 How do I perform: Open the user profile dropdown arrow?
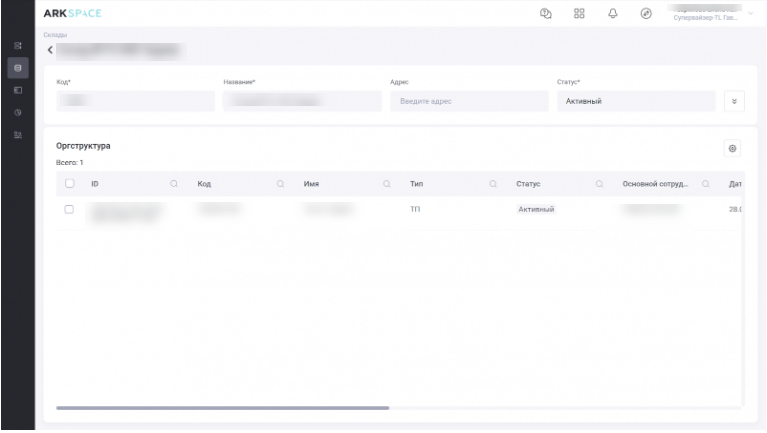[750, 13]
